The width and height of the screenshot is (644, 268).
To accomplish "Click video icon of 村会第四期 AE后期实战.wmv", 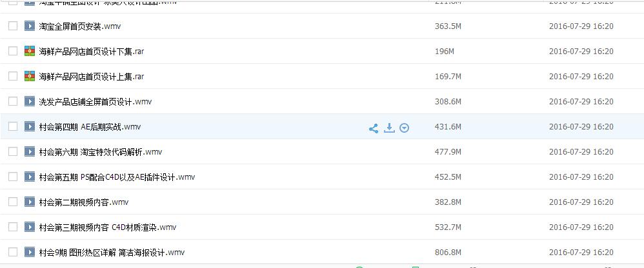I will tap(30, 126).
